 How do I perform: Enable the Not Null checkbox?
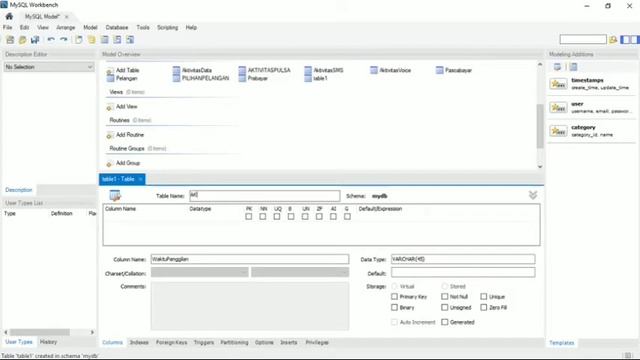pyautogui.click(x=444, y=296)
